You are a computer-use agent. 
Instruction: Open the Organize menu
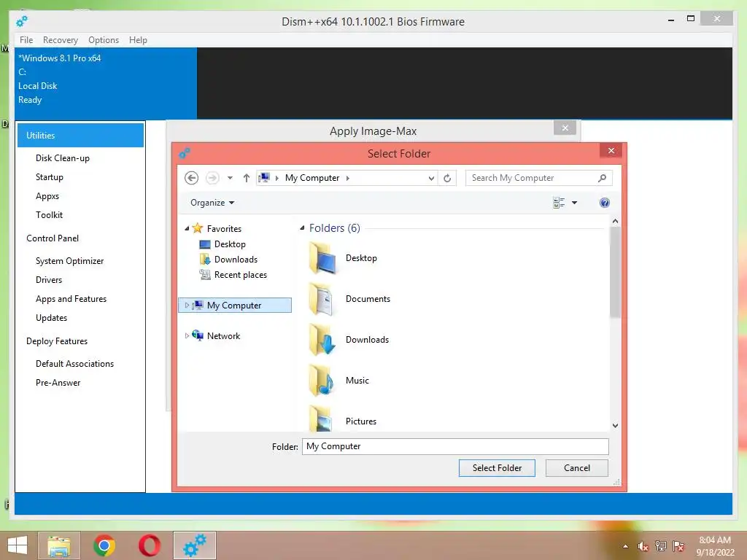click(x=212, y=203)
